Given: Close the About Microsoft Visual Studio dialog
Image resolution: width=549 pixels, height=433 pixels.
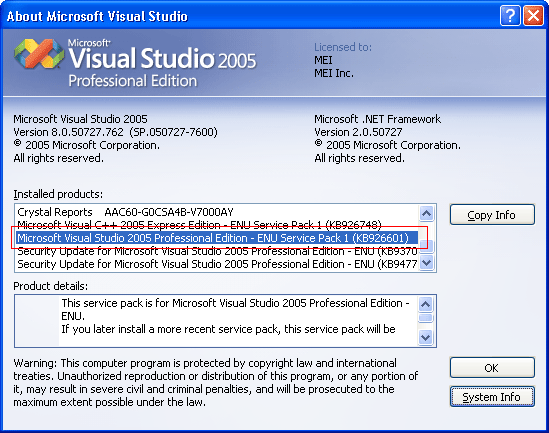Looking at the screenshot, I should tap(533, 16).
